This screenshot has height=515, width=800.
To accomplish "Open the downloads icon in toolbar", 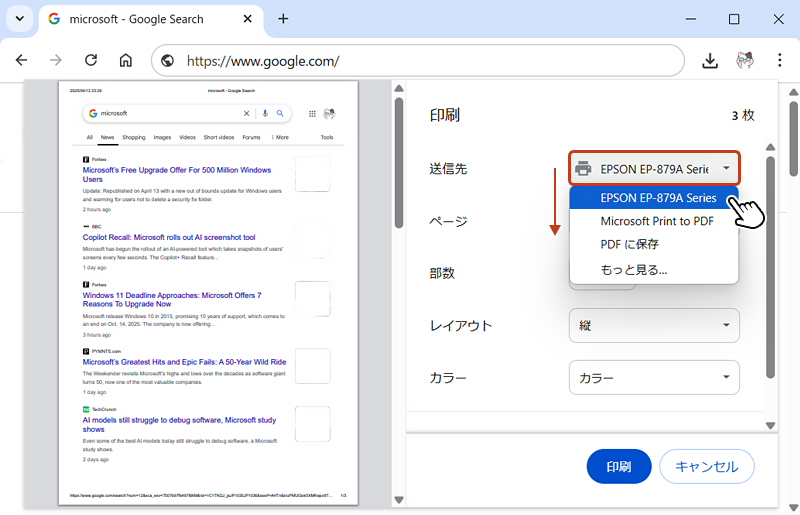I will coord(710,61).
